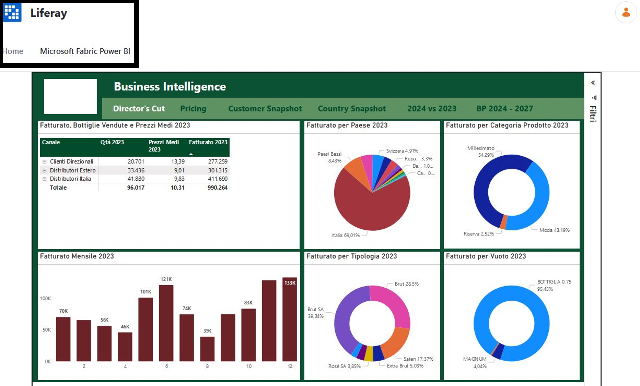
Task: Open the Country Snapshot tab
Action: point(352,109)
